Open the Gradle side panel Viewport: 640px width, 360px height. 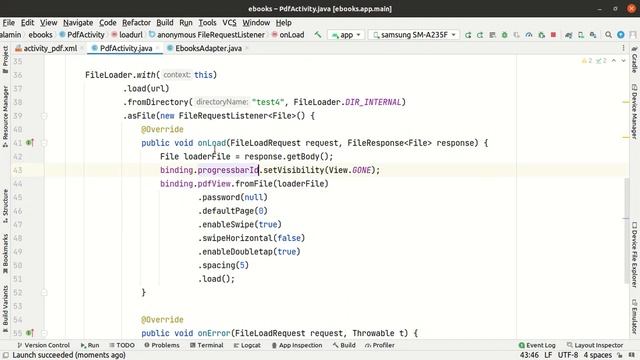(634, 59)
